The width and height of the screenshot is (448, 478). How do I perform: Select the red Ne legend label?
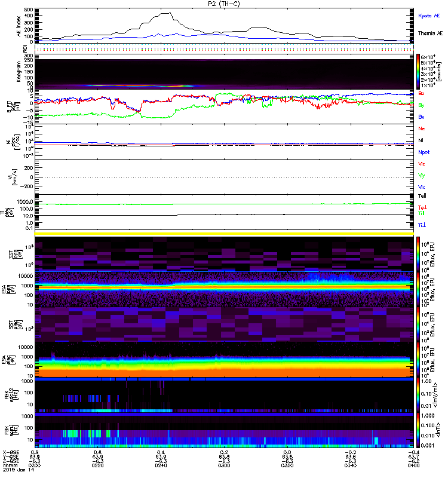[x=422, y=128]
